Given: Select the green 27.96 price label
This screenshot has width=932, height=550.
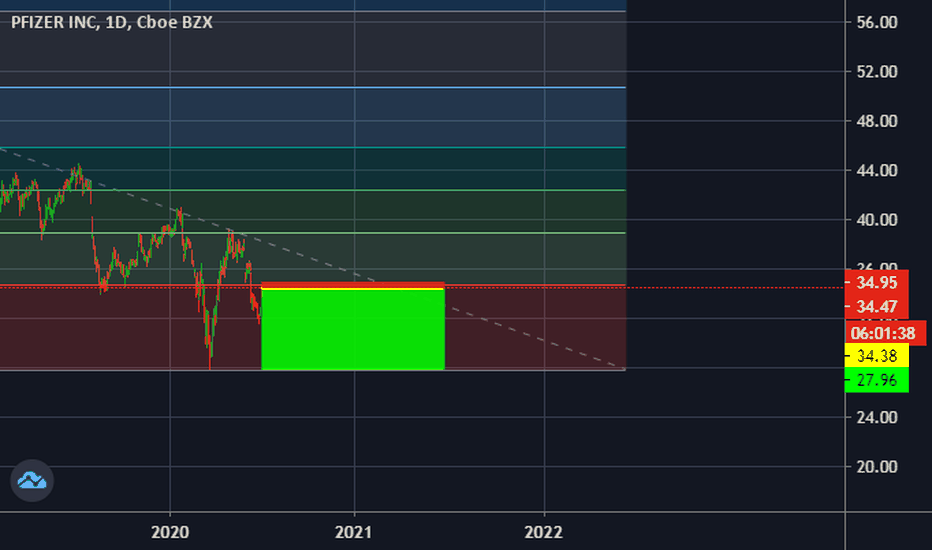Looking at the screenshot, I should click(x=877, y=380).
